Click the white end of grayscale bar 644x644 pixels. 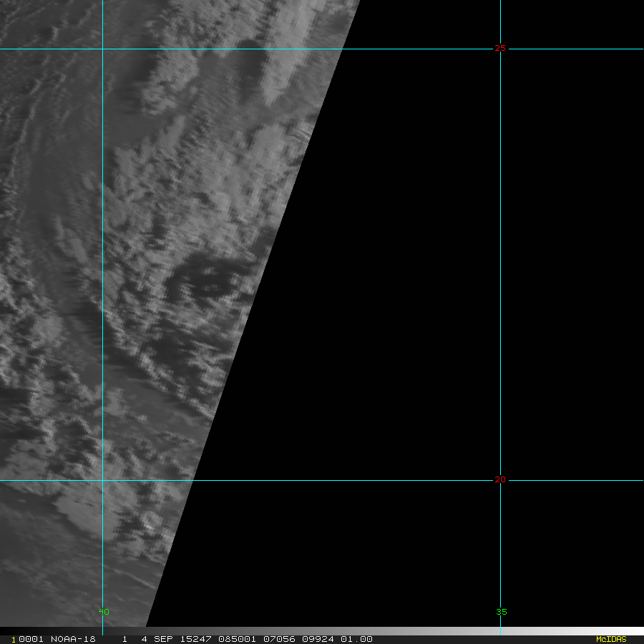[x=633, y=631]
